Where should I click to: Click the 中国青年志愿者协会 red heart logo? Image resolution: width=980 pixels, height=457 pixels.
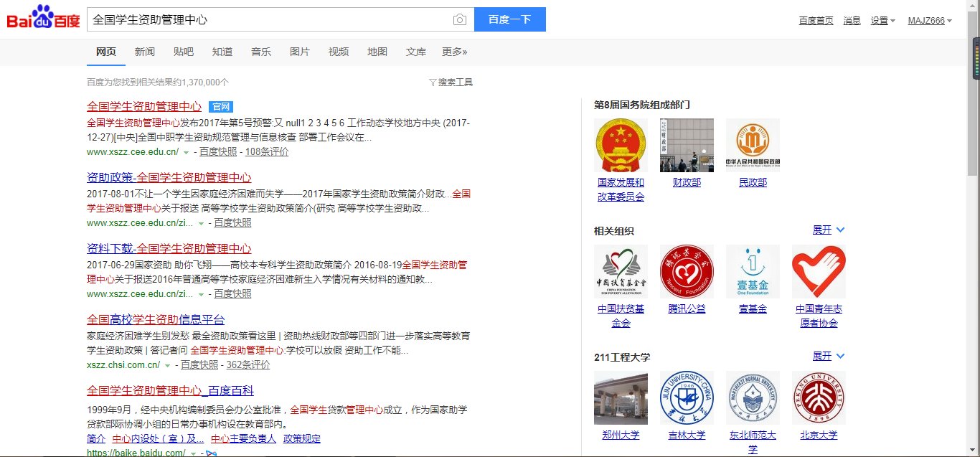(818, 271)
